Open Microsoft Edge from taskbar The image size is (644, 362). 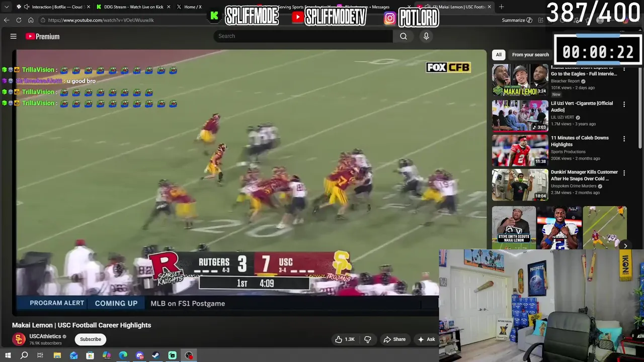click(x=123, y=355)
